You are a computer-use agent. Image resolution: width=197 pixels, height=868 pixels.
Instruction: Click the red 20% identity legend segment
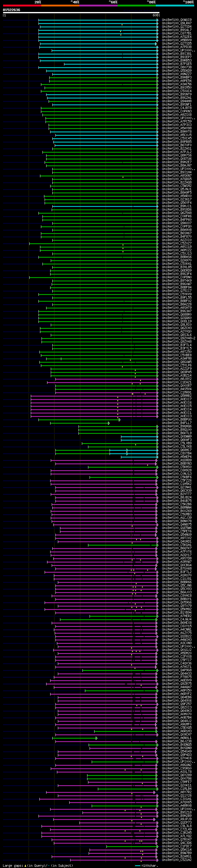(22, 6)
